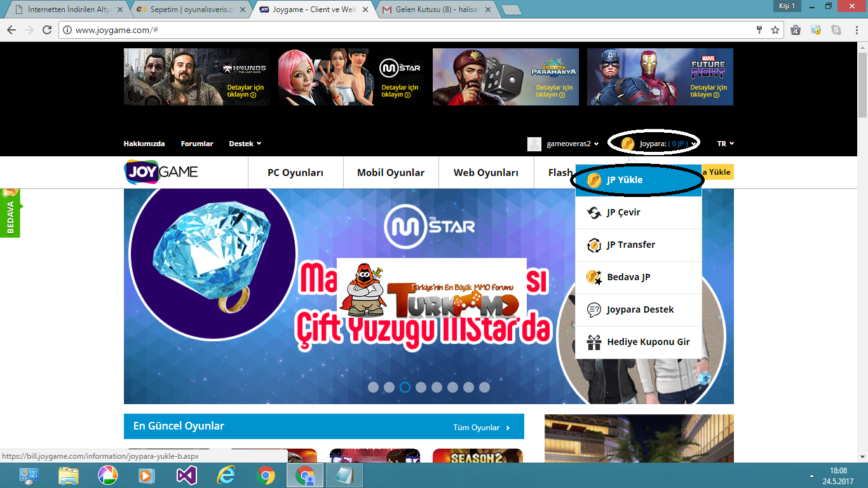The width and height of the screenshot is (868, 488).
Task: Select JP Yükle from the dropdown menu
Action: (639, 180)
